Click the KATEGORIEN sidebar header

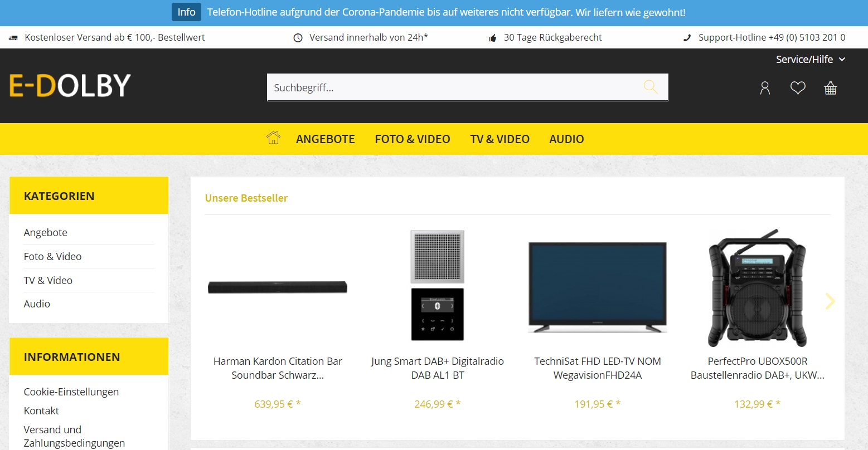pyautogui.click(x=89, y=195)
